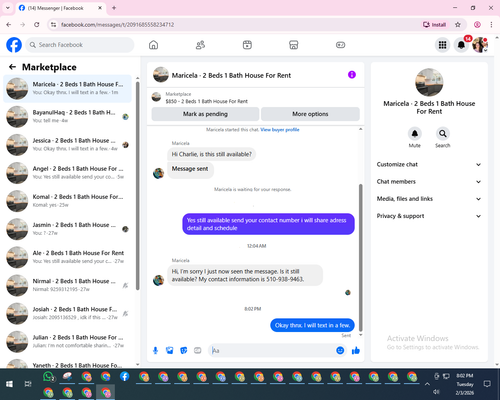This screenshot has width=500, height=400.
Task: Open Komal conversation in list
Action: click(67, 201)
